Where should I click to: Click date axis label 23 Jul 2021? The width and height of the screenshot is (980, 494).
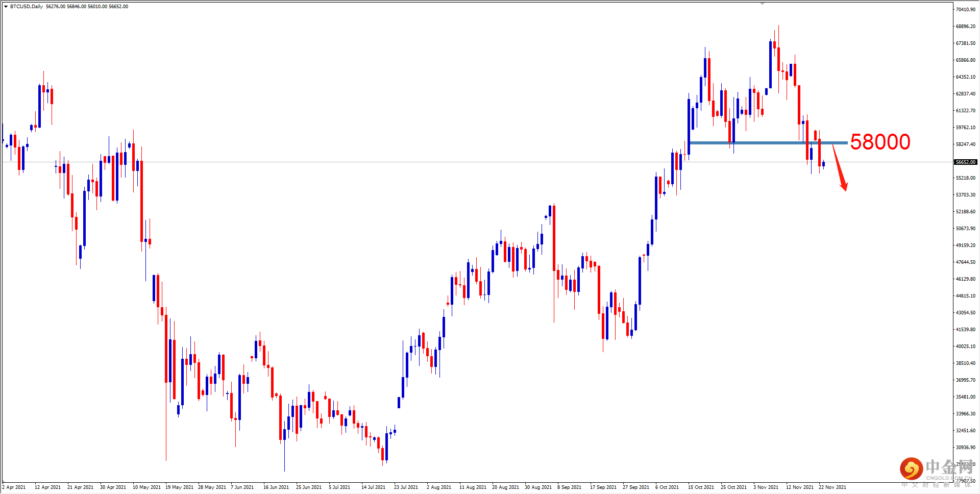click(x=406, y=487)
